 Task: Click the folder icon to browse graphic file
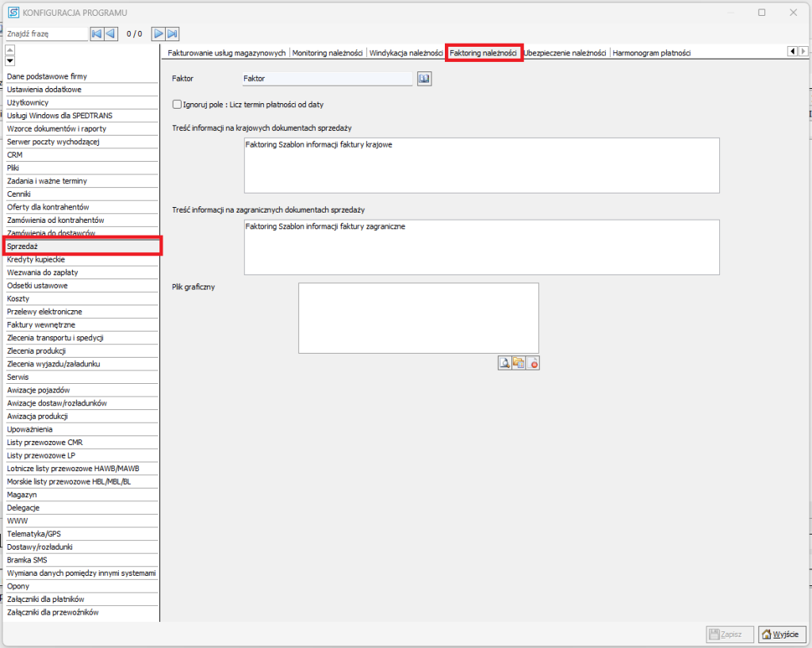click(519, 362)
